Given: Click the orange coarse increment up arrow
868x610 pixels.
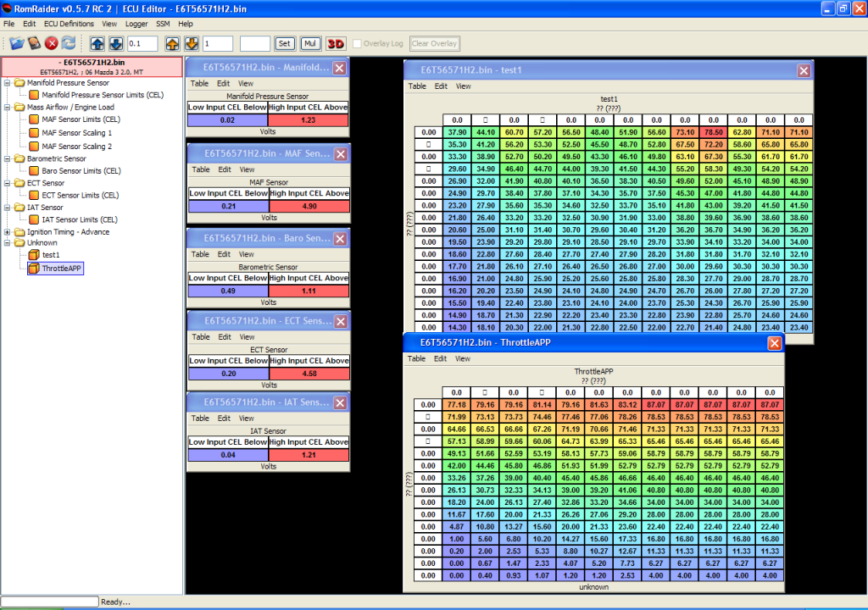Looking at the screenshot, I should 173,43.
